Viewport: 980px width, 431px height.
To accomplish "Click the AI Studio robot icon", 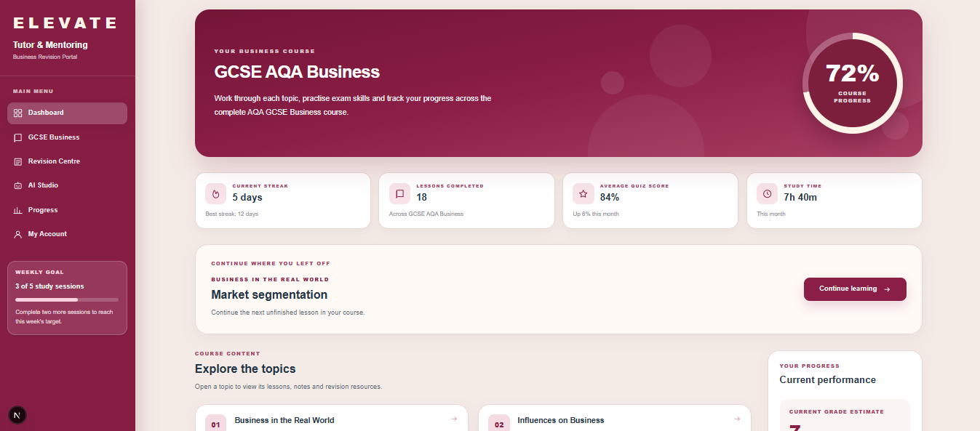I will pyautogui.click(x=18, y=185).
